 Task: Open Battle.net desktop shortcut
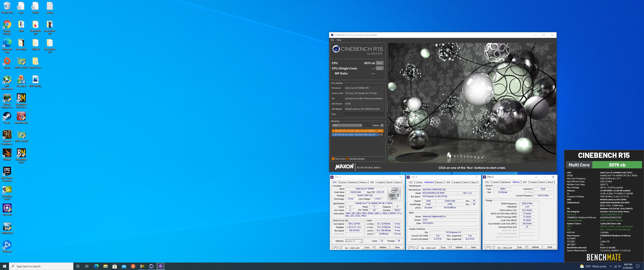pos(7,246)
